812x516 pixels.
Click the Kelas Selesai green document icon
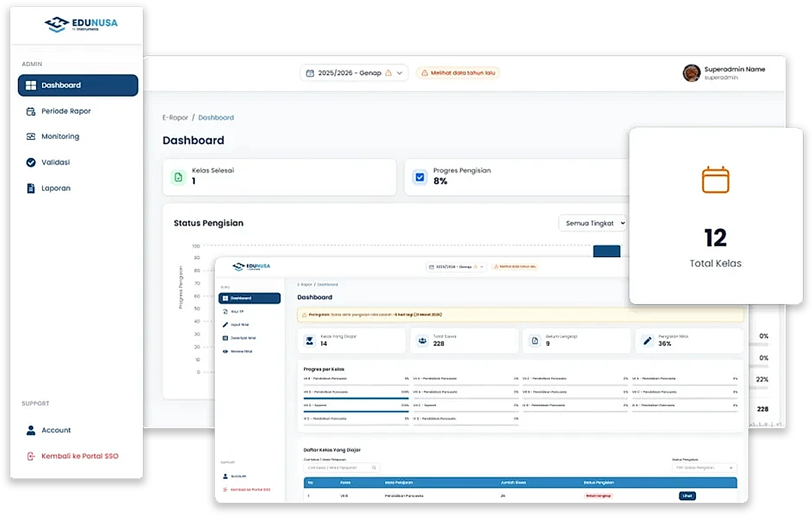pyautogui.click(x=178, y=177)
